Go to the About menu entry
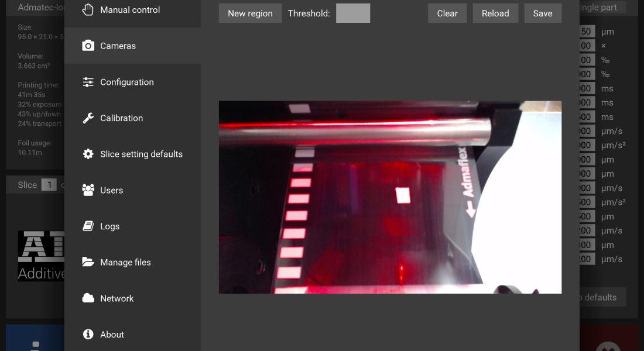The image size is (644, 351). tap(112, 335)
